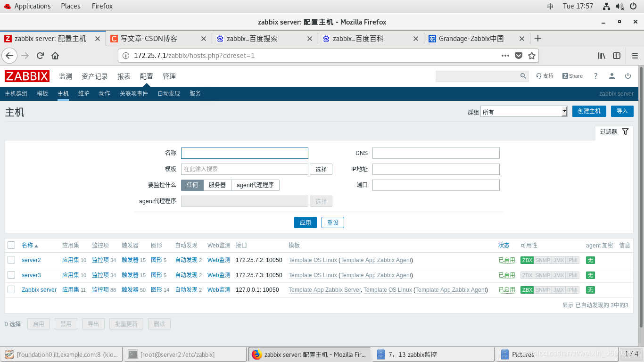The height and width of the screenshot is (362, 644).
Task: Toggle Firefox sidebar icon
Action: (x=617, y=56)
